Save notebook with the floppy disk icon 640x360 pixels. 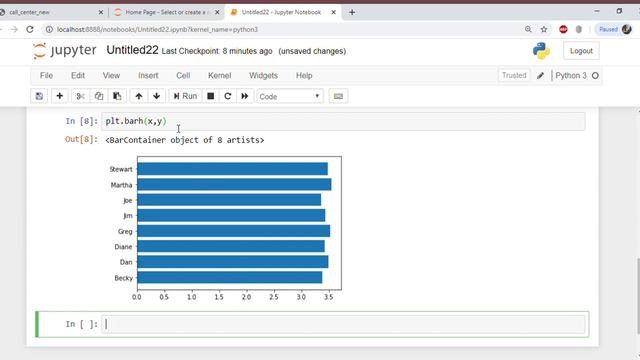[39, 96]
